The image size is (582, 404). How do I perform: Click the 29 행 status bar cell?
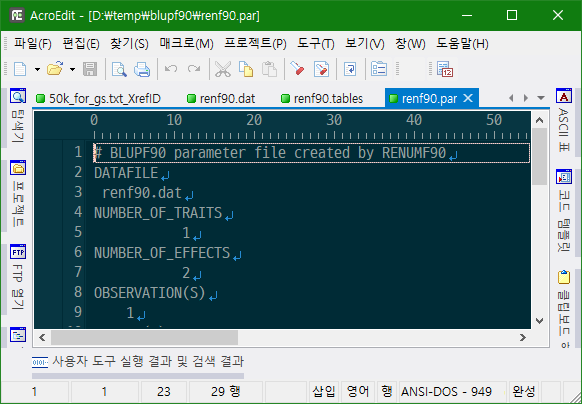[x=226, y=391]
